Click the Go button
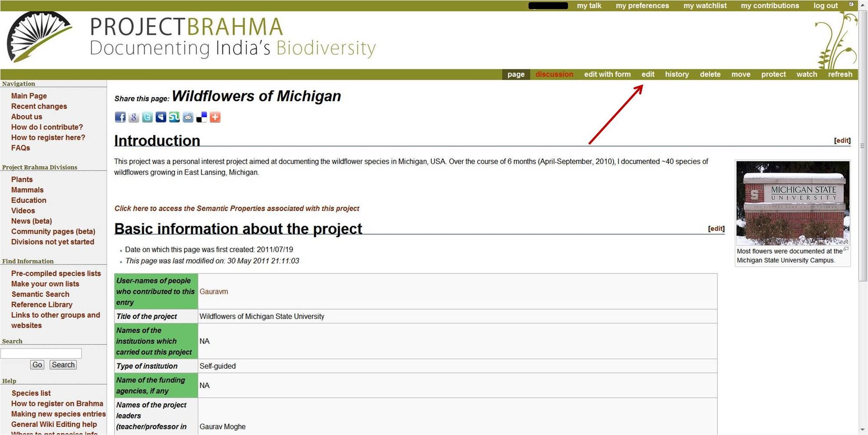The width and height of the screenshot is (868, 435). point(37,365)
